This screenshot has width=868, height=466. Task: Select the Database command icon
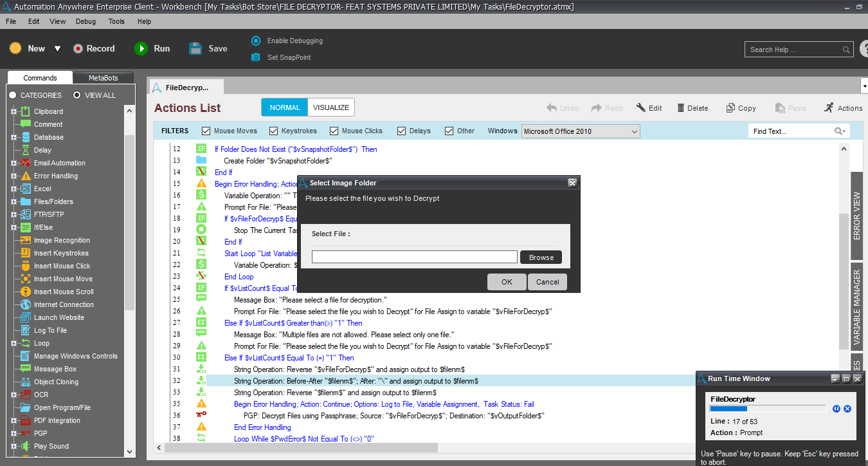pyautogui.click(x=26, y=137)
